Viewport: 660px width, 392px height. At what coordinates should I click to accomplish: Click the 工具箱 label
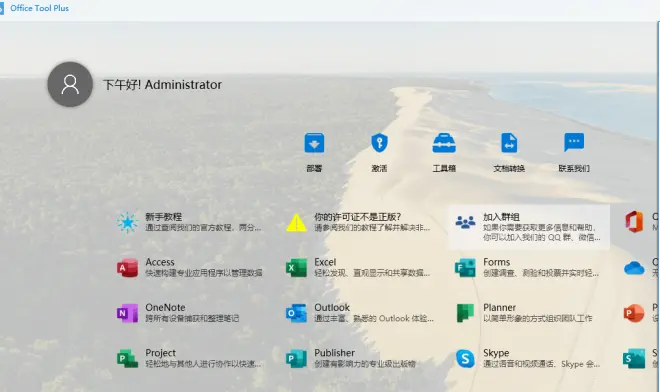pos(444,168)
